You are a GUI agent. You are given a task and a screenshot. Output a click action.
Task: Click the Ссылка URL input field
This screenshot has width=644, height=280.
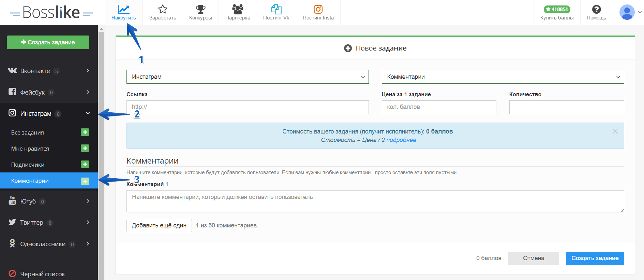248,107
